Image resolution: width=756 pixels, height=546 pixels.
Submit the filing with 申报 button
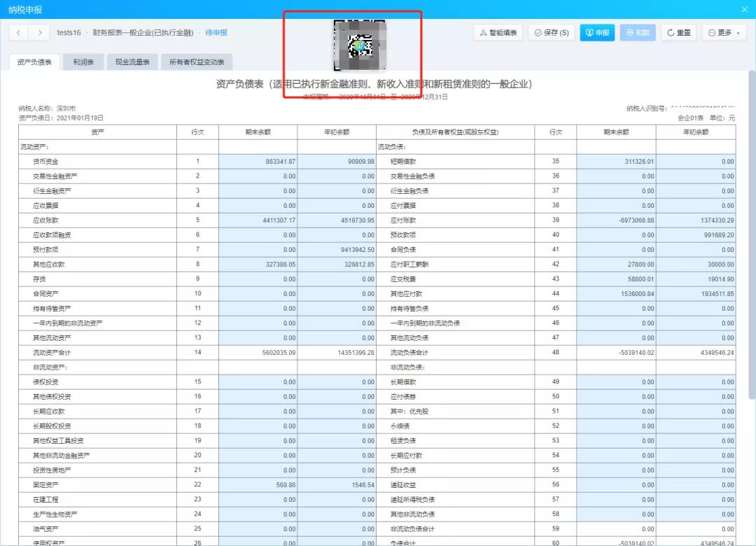597,33
